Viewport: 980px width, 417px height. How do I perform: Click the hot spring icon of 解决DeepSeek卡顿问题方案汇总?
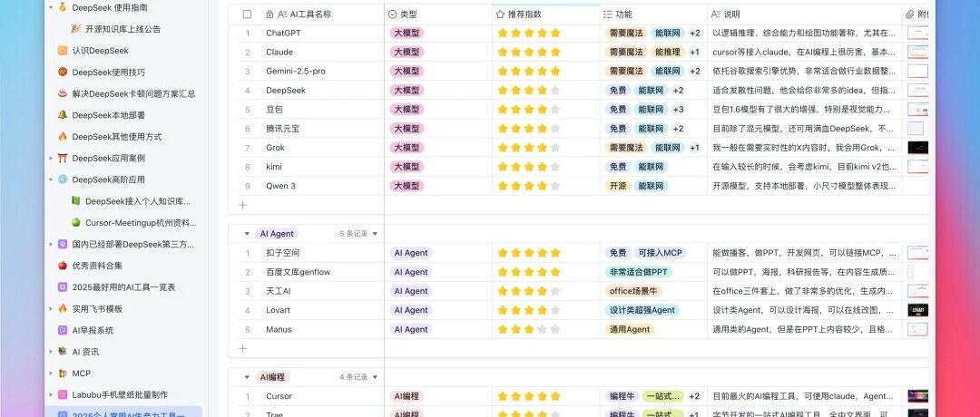(63, 93)
